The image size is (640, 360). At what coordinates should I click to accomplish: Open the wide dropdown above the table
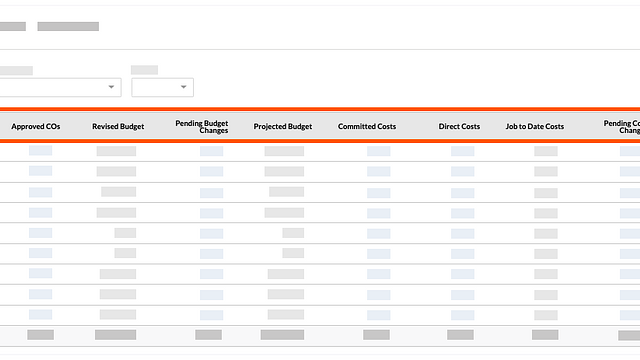[x=60, y=87]
